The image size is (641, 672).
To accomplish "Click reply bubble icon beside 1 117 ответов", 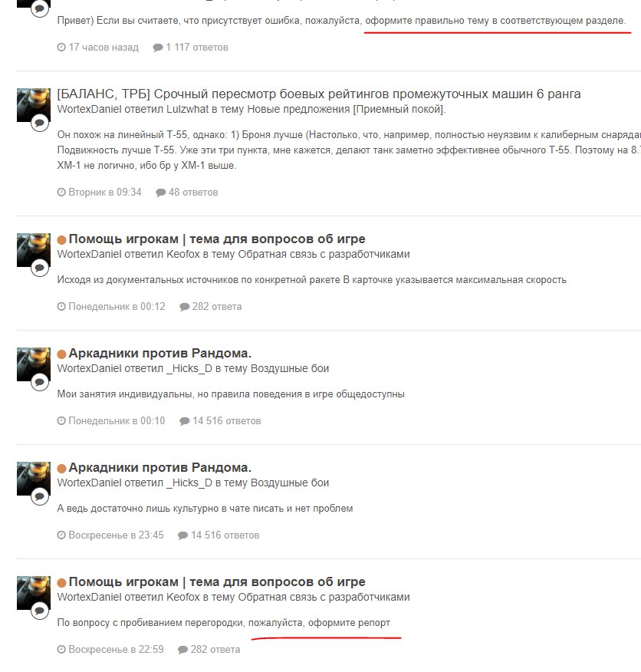I will point(158,48).
